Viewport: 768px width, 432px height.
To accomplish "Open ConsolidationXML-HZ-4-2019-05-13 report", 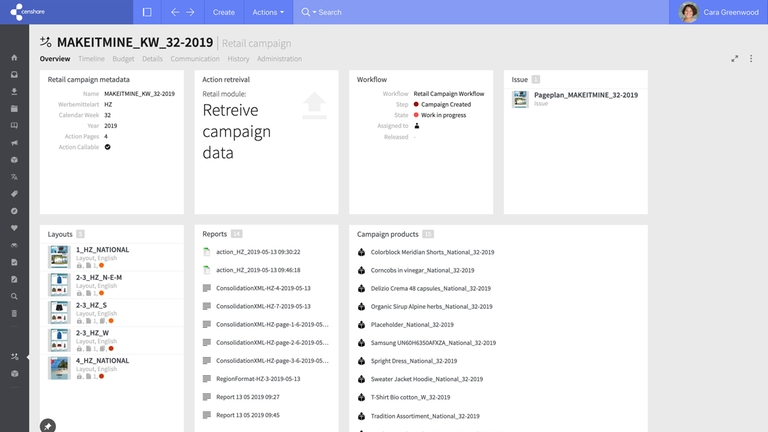I will (x=264, y=288).
